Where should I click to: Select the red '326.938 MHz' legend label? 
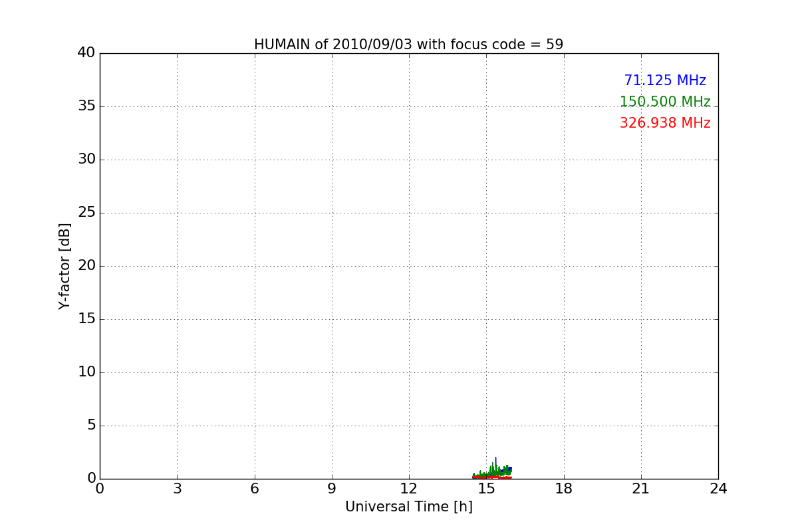coord(665,123)
